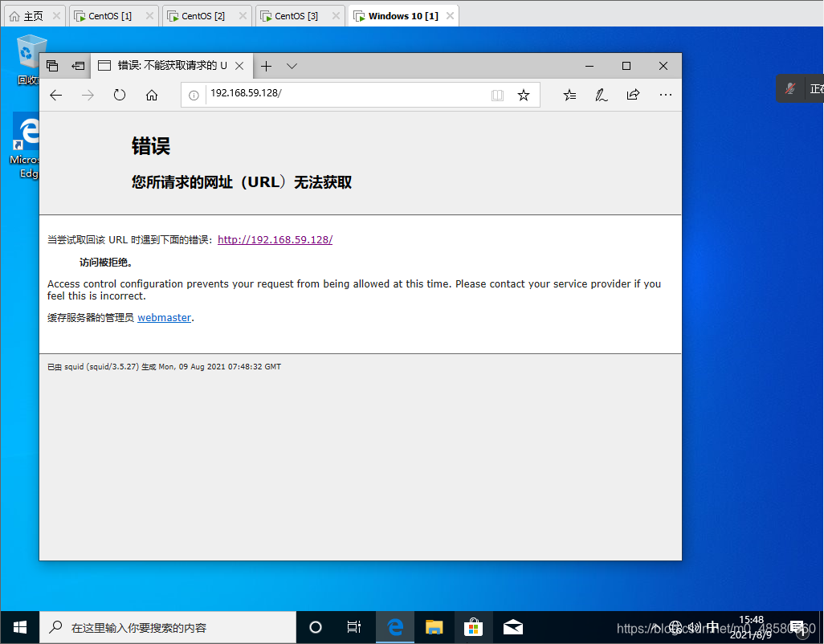
Task: Go forward in Edge browser
Action: point(88,95)
